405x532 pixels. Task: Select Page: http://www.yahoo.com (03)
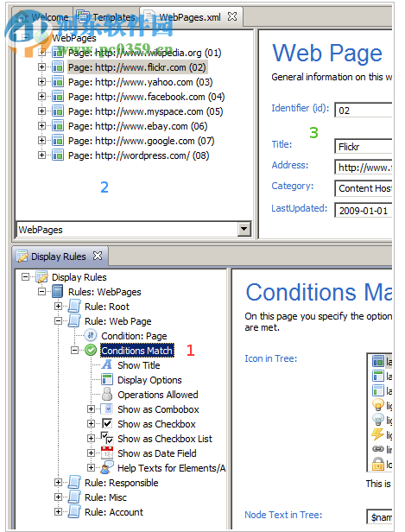coord(141,82)
